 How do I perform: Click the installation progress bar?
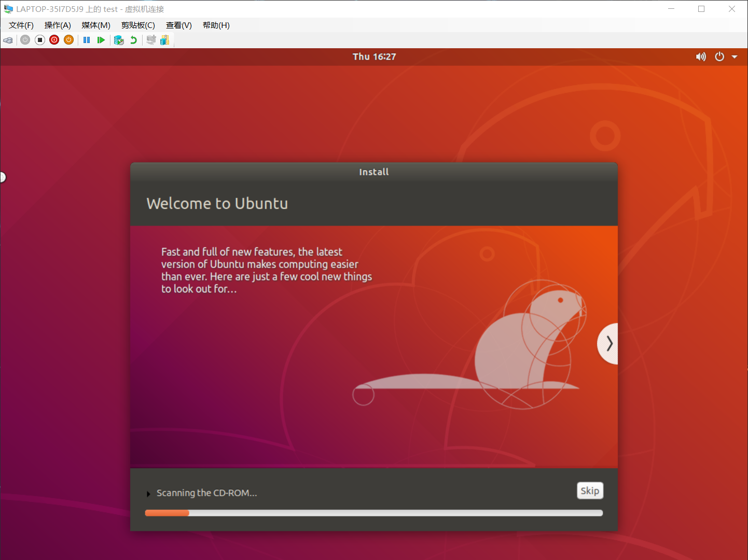click(x=373, y=513)
